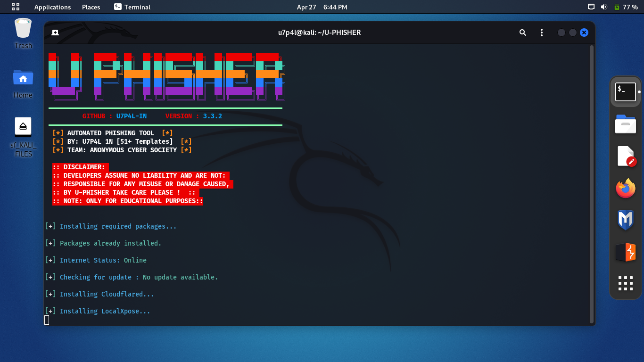This screenshot has width=644, height=362.
Task: Click 'TEAM: ANONYMOUS CYBER SOCIETY' line
Action: tap(122, 150)
